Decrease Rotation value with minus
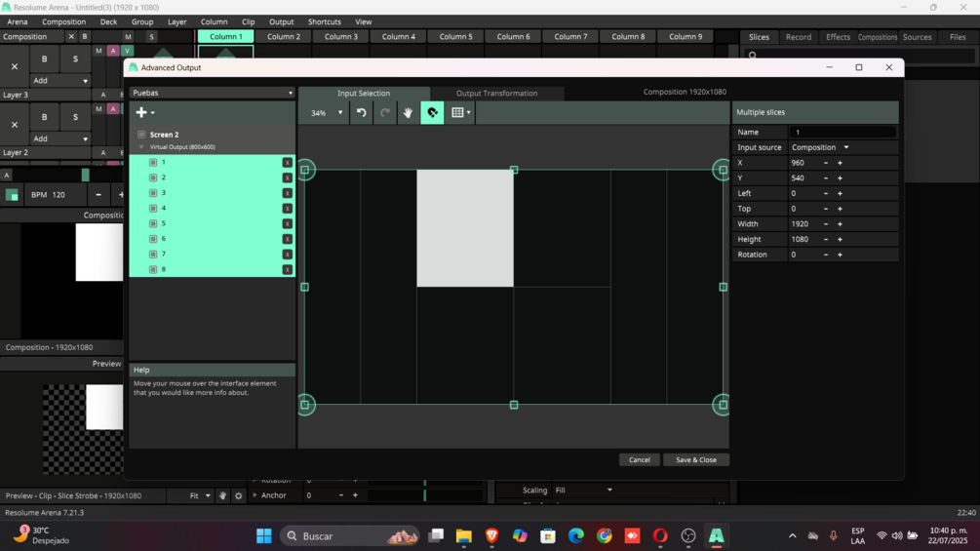The width and height of the screenshot is (980, 551). (x=826, y=255)
